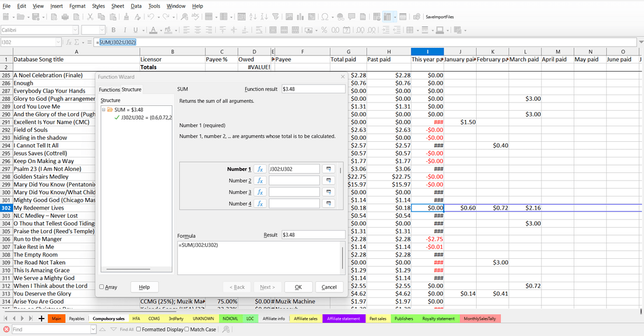Switch to Functions tab in wizard
Viewport: 644px width, 336px height.
point(110,90)
